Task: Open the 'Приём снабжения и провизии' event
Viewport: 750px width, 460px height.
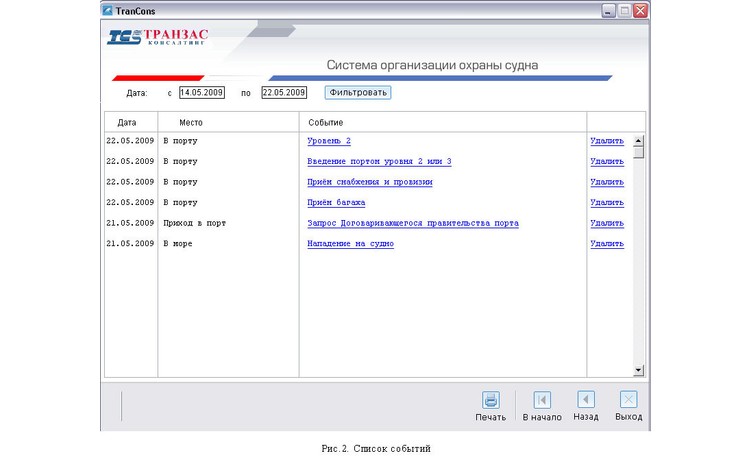Action: coord(369,182)
